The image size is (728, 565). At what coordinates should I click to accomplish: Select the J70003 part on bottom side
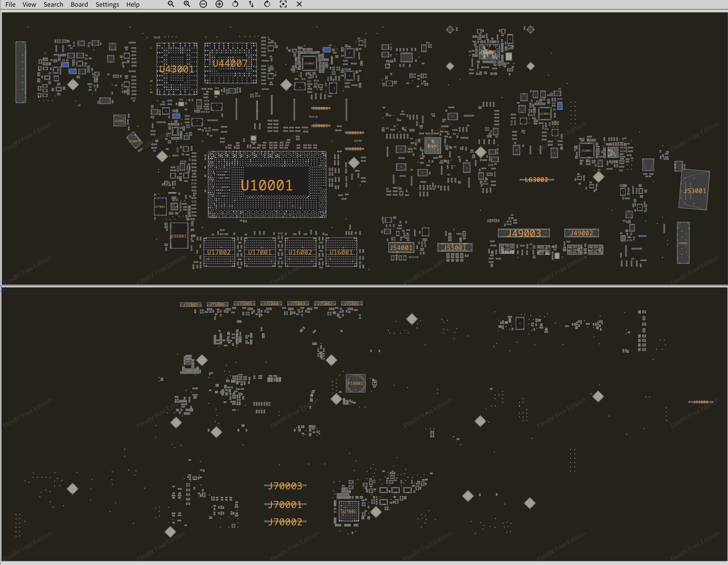click(285, 486)
